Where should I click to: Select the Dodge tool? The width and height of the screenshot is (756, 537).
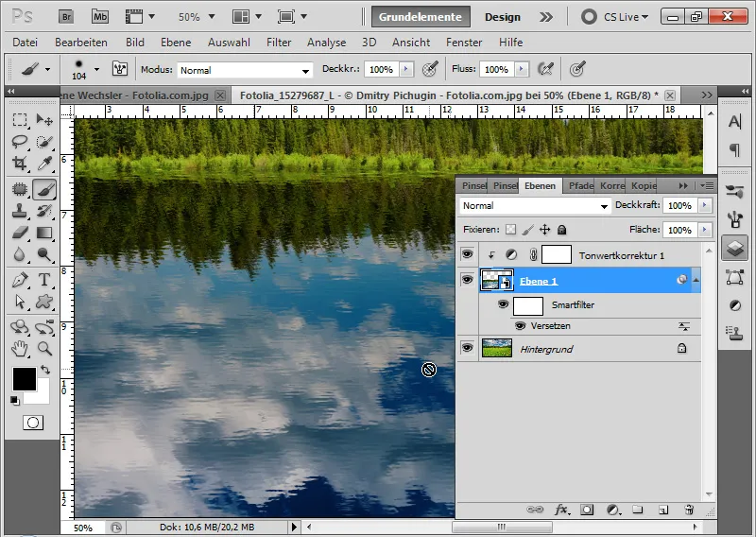pos(44,254)
